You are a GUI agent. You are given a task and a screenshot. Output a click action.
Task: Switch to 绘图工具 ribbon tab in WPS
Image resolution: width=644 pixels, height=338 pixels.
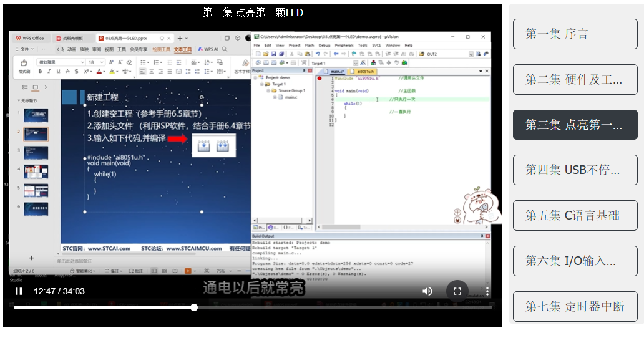point(162,49)
